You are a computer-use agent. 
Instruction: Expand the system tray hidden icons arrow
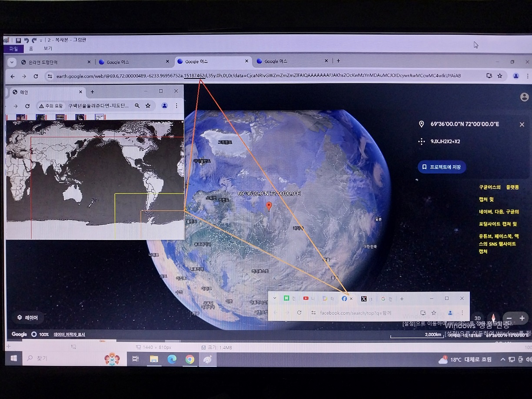coord(503,359)
